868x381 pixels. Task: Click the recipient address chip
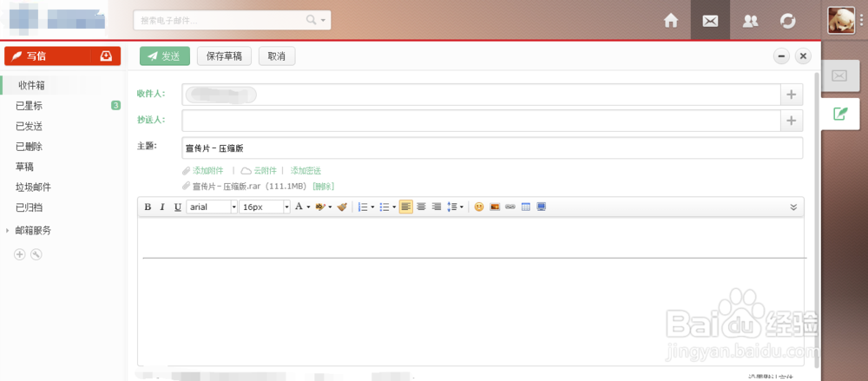click(220, 95)
